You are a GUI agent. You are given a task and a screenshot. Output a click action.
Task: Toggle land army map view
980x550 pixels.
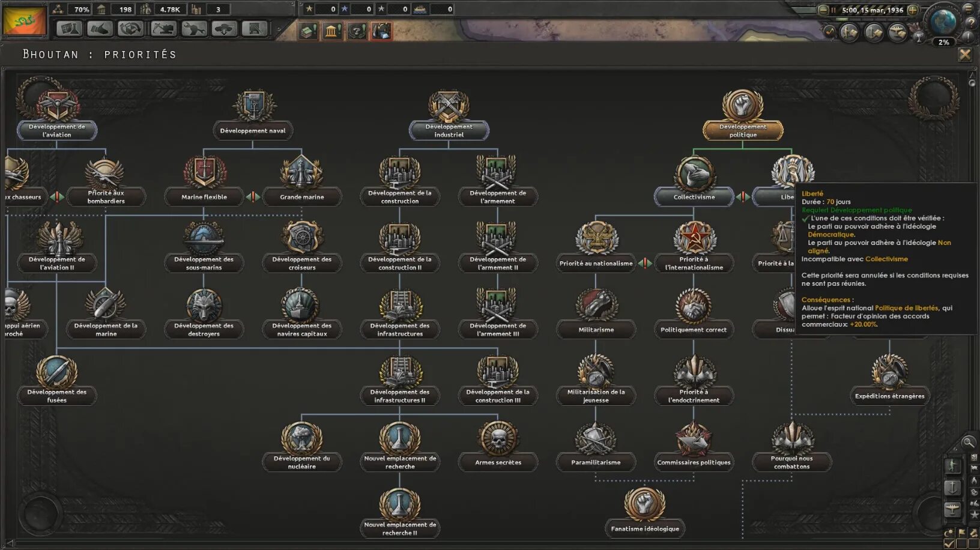(x=953, y=466)
